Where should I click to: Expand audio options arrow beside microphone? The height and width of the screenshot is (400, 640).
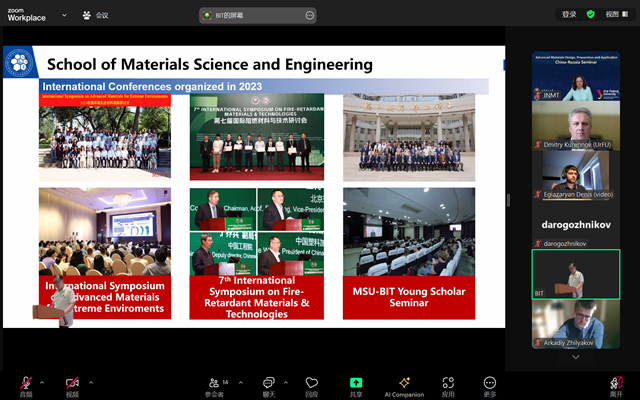pos(41,380)
